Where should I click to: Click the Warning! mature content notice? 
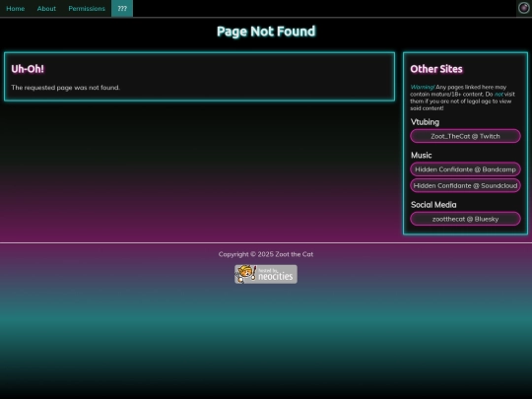463,98
